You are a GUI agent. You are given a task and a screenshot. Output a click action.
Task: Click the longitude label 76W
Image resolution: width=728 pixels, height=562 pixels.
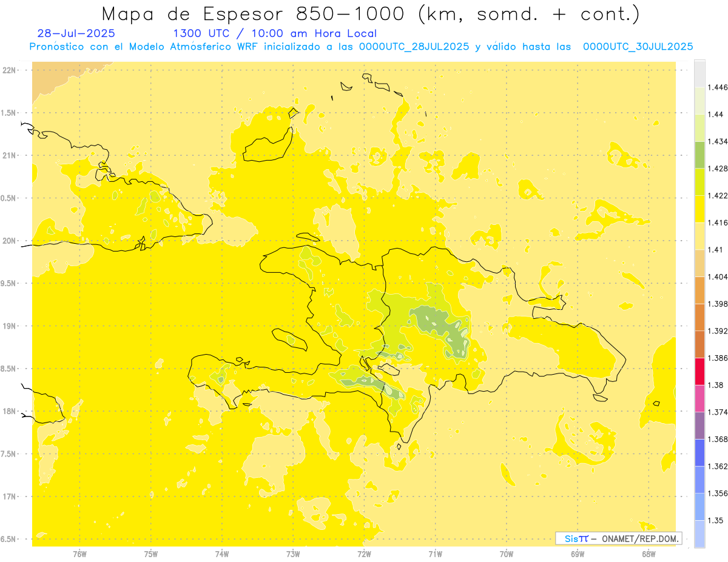(x=79, y=554)
